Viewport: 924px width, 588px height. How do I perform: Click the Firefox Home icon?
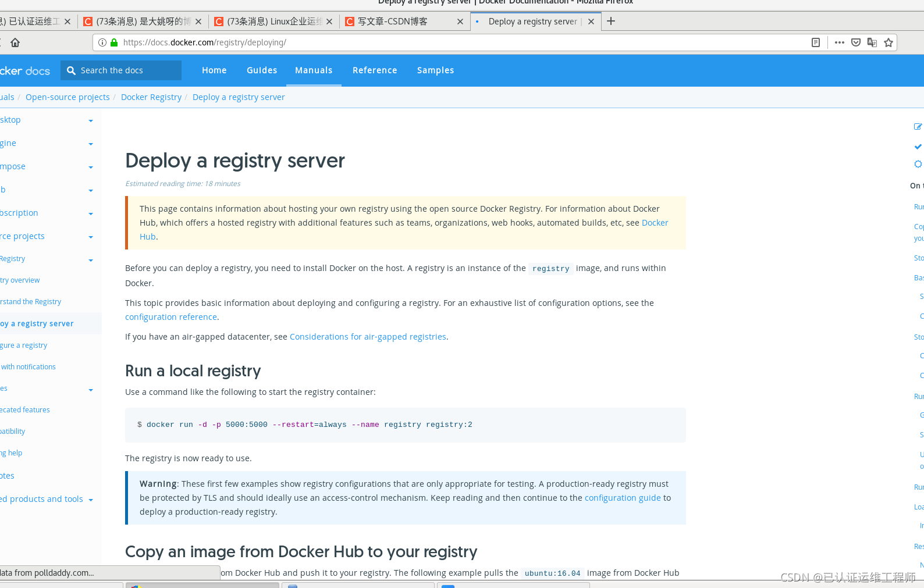coord(15,42)
